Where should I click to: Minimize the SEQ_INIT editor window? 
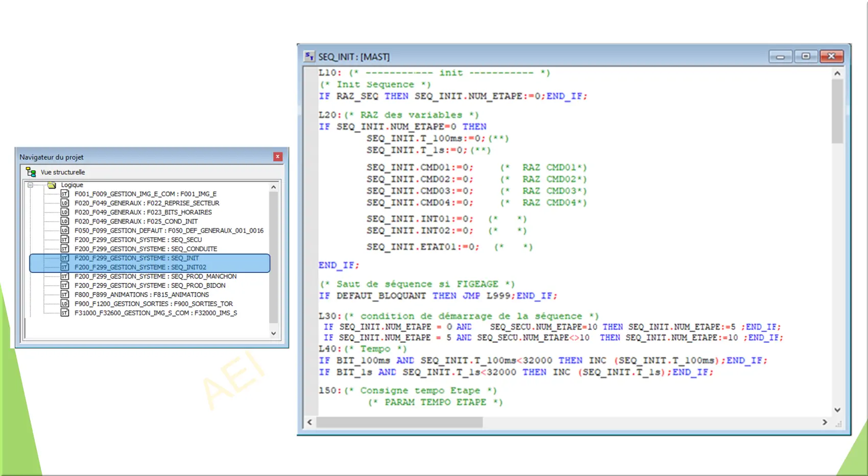(x=780, y=56)
